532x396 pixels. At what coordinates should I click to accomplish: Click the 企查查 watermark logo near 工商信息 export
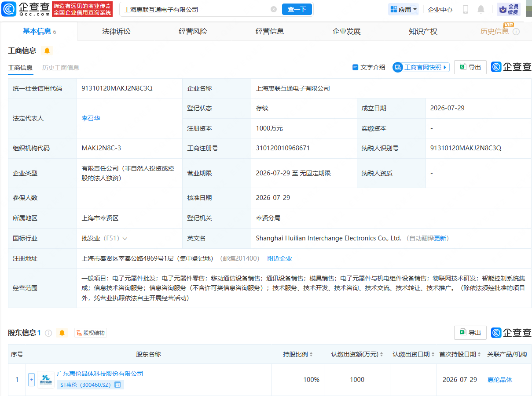[x=511, y=67]
